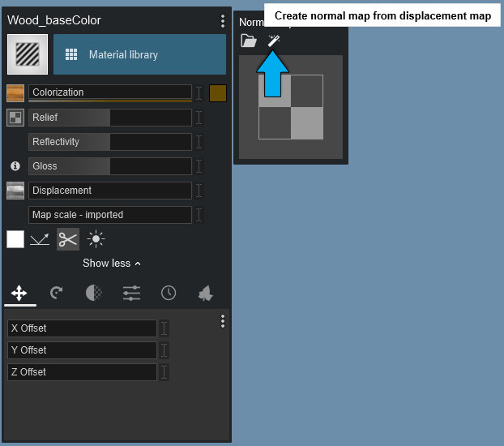Adjust the Displacement slider

click(x=110, y=191)
